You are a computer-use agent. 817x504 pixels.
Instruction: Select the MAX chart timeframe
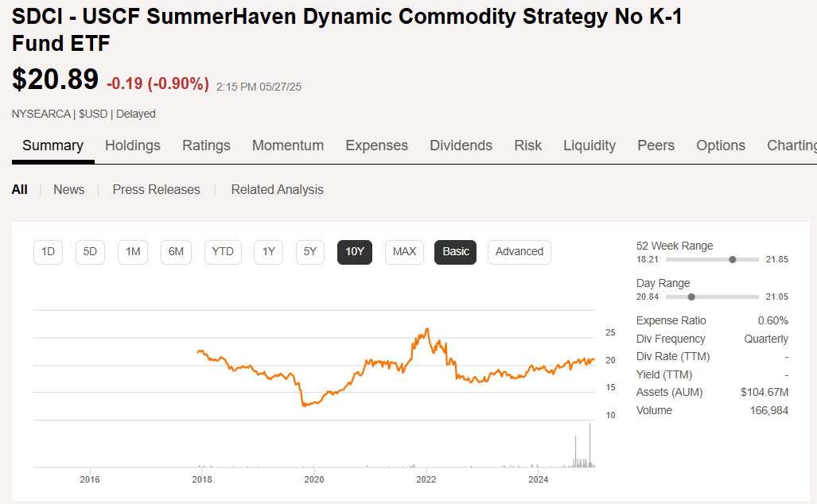click(x=404, y=252)
